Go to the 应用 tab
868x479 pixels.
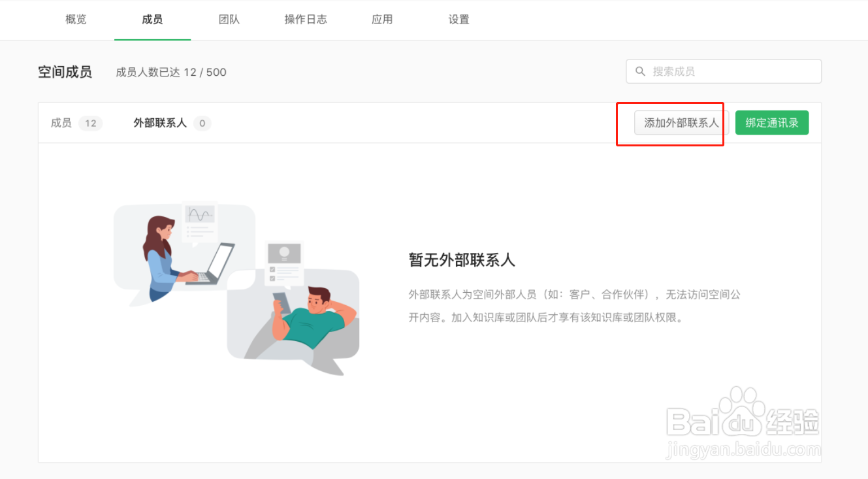[x=382, y=20]
